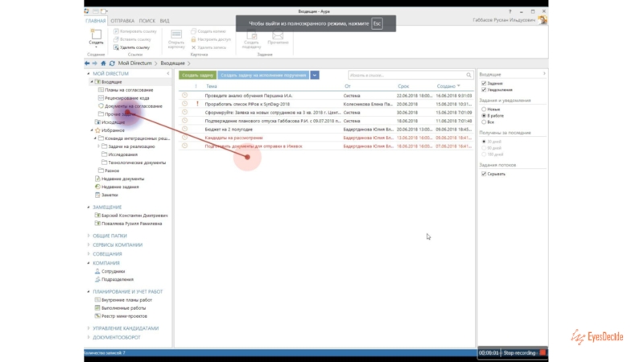Screen dimensions: 644x362
Task: Click the back arrow in the navigation bar
Action: (87, 62)
